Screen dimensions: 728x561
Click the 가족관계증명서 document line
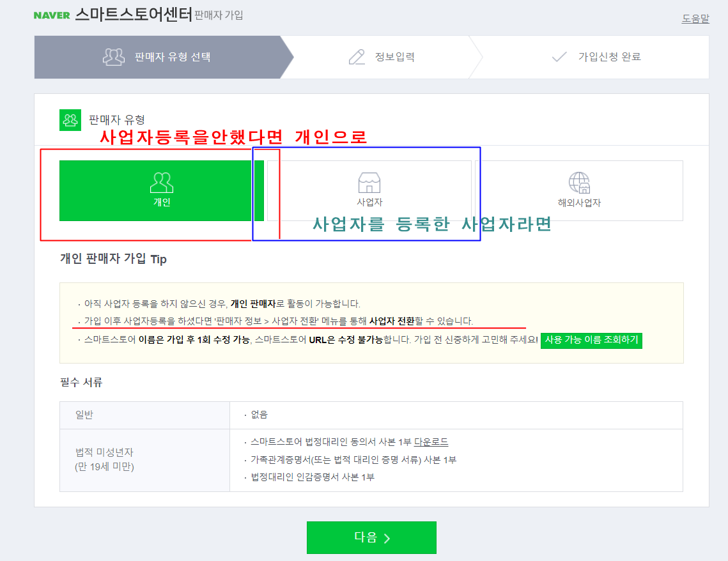pyautogui.click(x=353, y=460)
